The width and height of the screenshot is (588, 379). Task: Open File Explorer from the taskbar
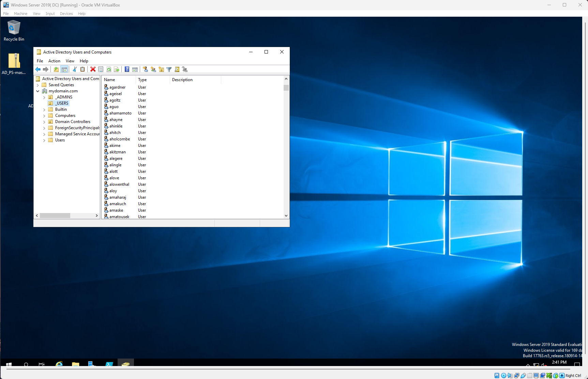click(76, 364)
